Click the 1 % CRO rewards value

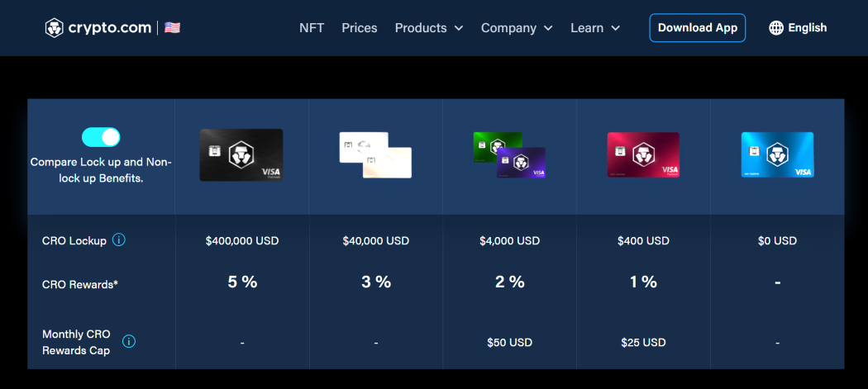(643, 282)
